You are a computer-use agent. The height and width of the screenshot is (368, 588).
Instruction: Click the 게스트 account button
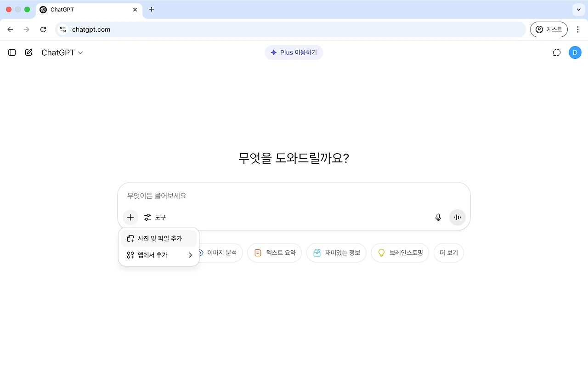pyautogui.click(x=549, y=29)
